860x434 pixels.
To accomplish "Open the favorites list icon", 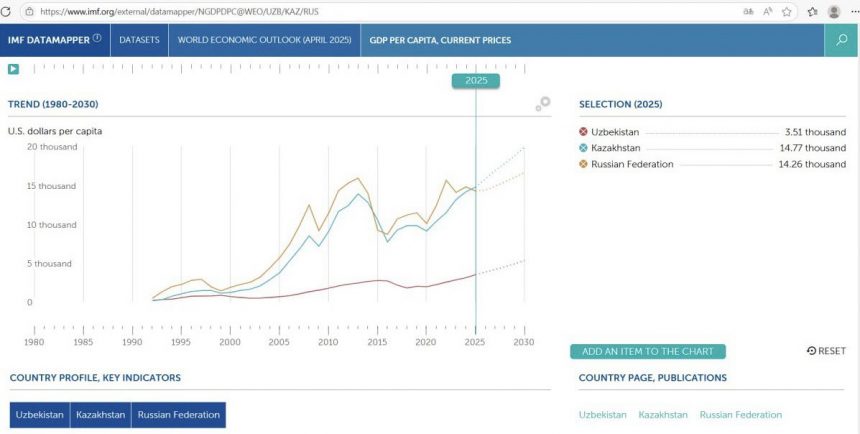I will click(812, 12).
